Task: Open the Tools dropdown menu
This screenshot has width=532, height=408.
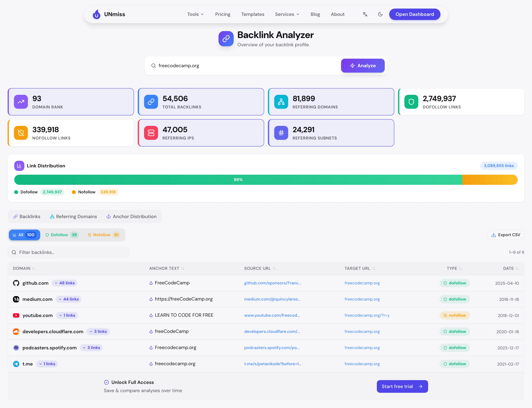Action: click(196, 14)
